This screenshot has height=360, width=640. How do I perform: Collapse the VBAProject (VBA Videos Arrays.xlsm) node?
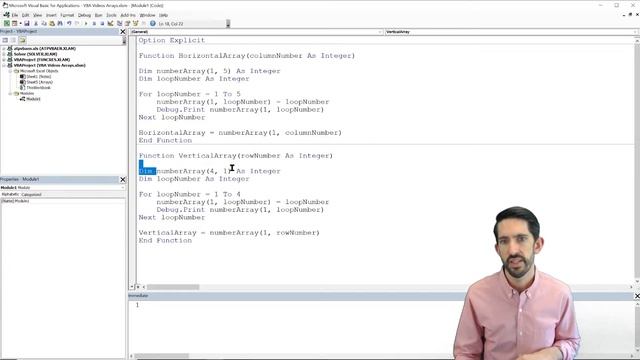(4, 65)
